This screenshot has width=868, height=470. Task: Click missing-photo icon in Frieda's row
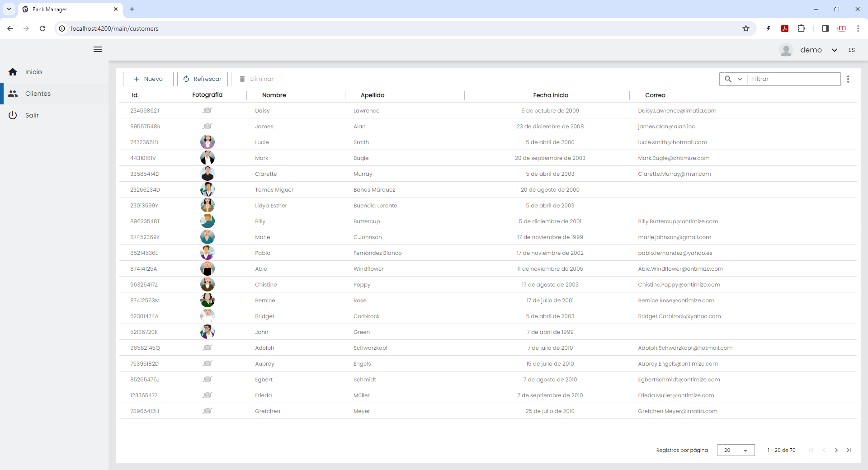click(x=208, y=395)
